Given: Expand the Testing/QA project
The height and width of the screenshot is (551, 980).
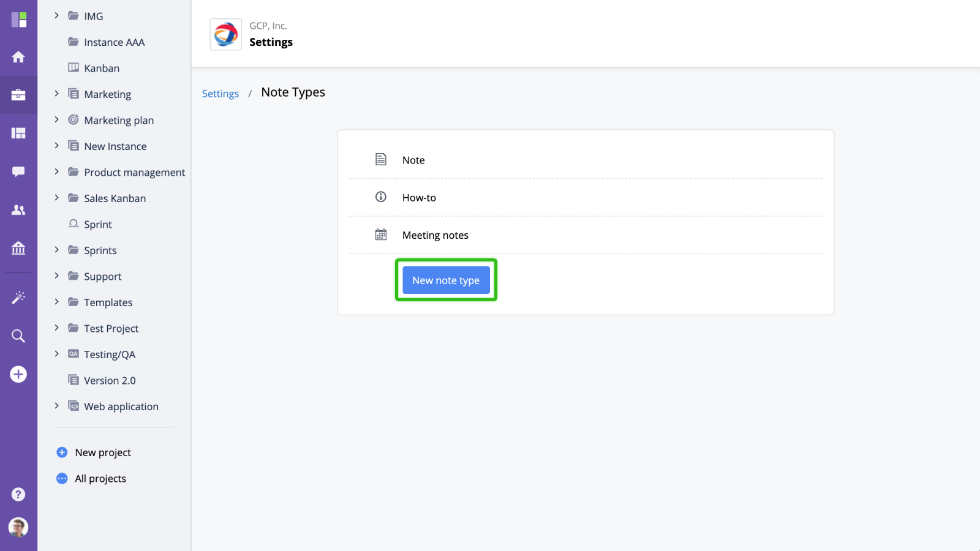Looking at the screenshot, I should click(57, 354).
